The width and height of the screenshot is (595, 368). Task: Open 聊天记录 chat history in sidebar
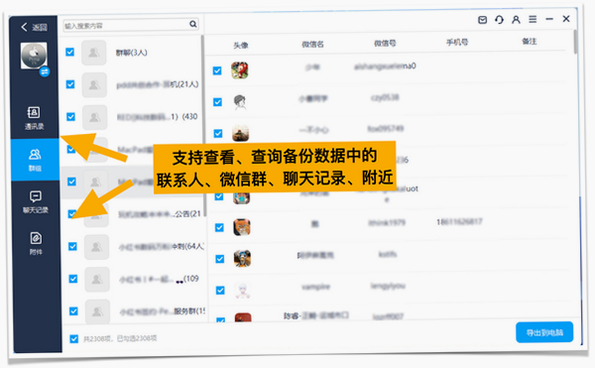pyautogui.click(x=36, y=202)
